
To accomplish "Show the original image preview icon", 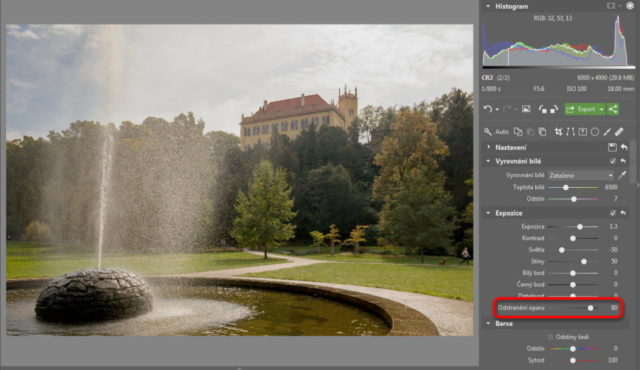I will [x=526, y=109].
